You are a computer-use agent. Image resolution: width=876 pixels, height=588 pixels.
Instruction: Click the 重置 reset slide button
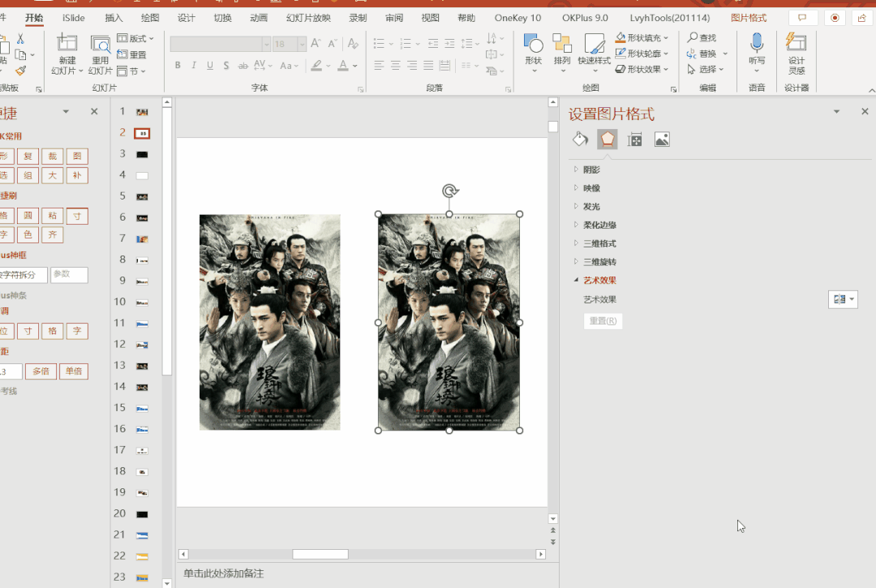(x=132, y=54)
